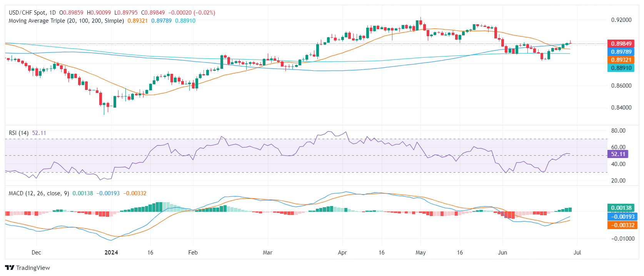Click the TradingView brand text link
This screenshot has width=644, height=276.
33,268
